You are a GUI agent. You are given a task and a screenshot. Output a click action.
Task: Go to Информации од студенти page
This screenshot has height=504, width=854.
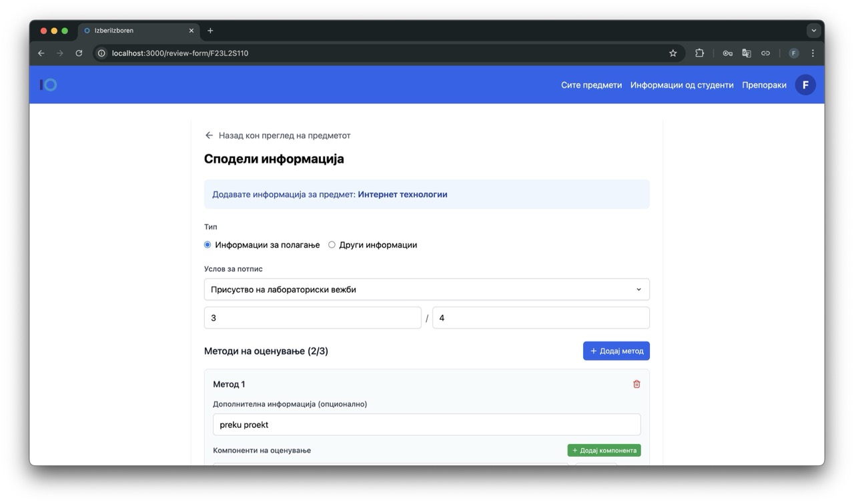click(x=681, y=85)
